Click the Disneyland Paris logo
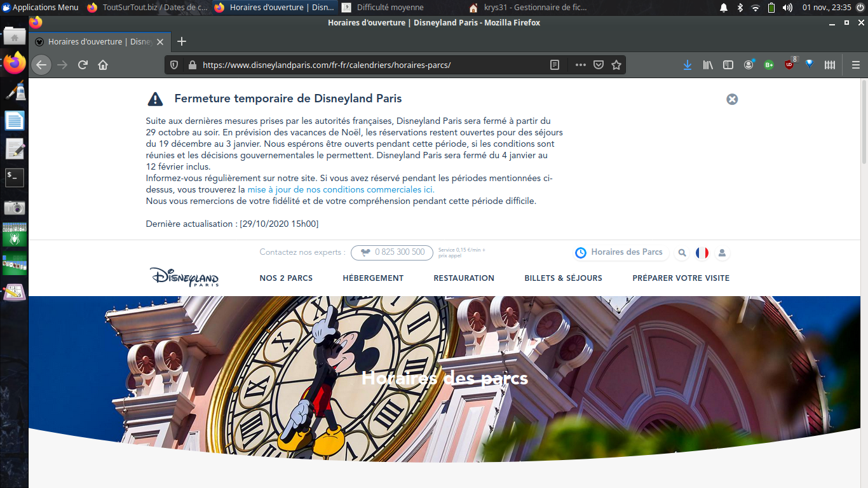This screenshot has width=868, height=488. pos(184,277)
